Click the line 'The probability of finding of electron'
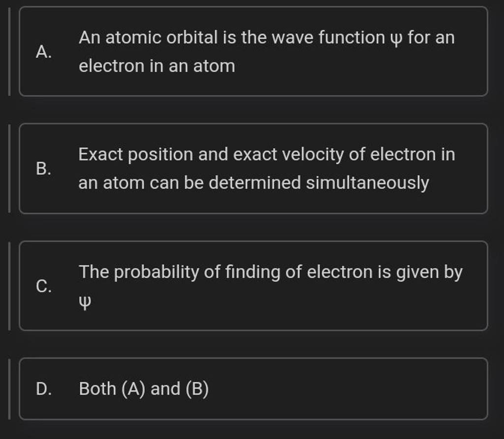The height and width of the screenshot is (439, 504). (x=271, y=272)
